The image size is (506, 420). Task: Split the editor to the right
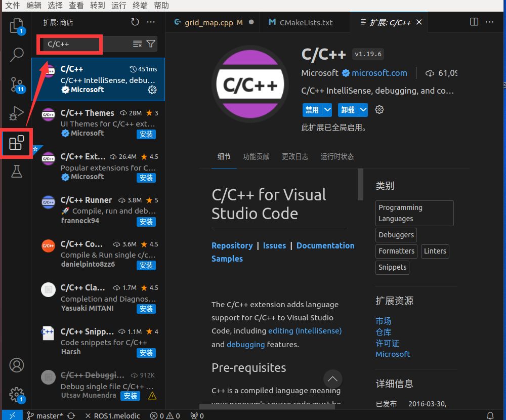pyautogui.click(x=474, y=22)
